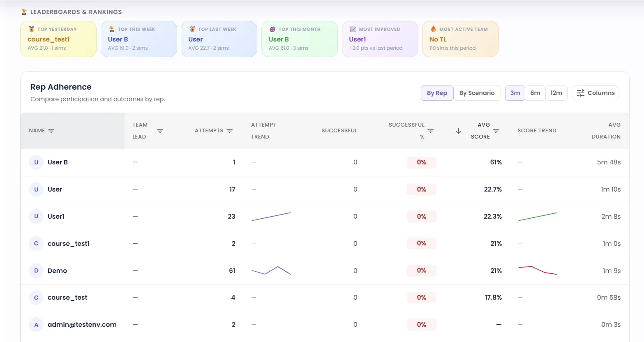Click User B's circular avatar in the table
Viewport: 644px width, 342px height.
pos(36,162)
